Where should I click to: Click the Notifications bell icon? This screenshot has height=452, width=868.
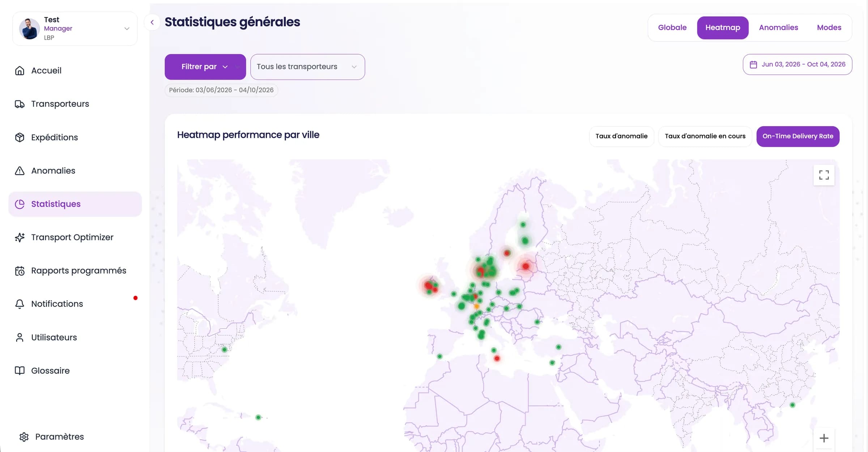tap(20, 304)
